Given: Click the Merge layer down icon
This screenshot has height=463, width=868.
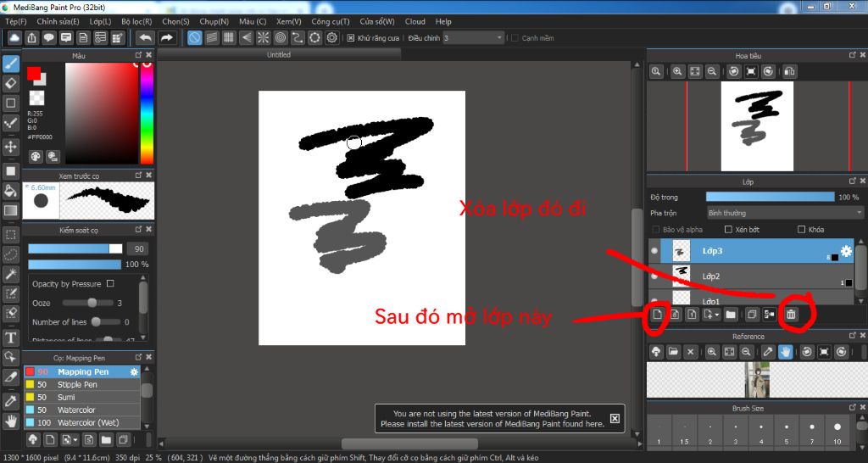Looking at the screenshot, I should pos(769,315).
